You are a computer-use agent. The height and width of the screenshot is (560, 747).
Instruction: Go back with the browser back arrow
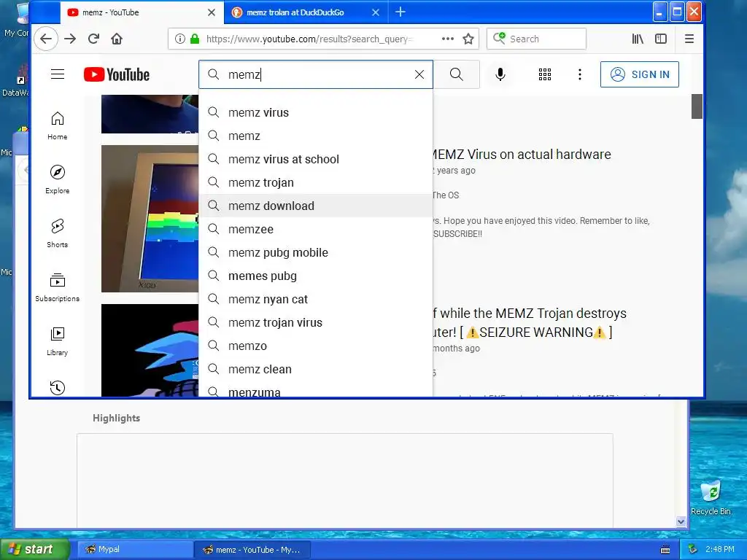(x=46, y=39)
